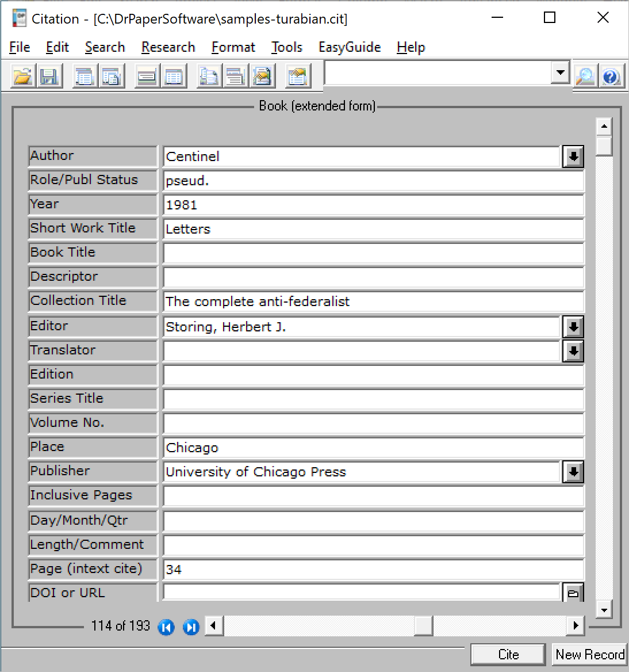
Task: Open the toolbar search combo box dropdown
Action: pyautogui.click(x=559, y=73)
